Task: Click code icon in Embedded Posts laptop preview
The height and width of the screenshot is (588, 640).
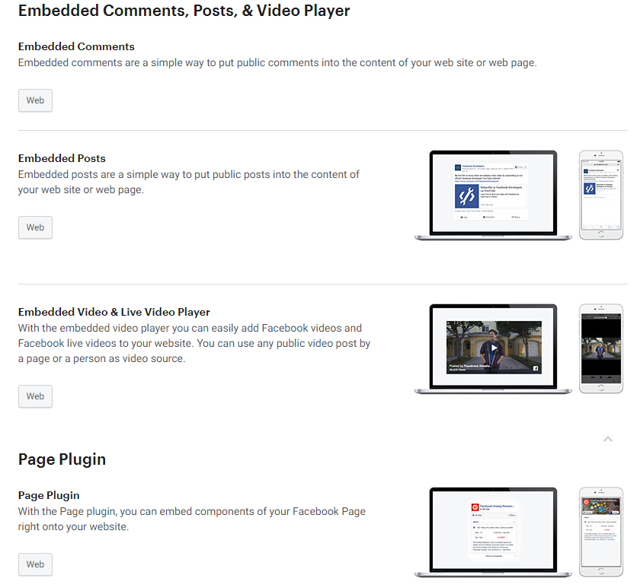Action: click(467, 196)
